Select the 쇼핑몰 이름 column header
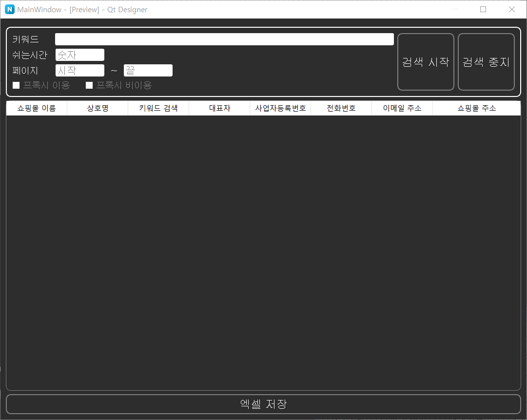 pos(37,108)
